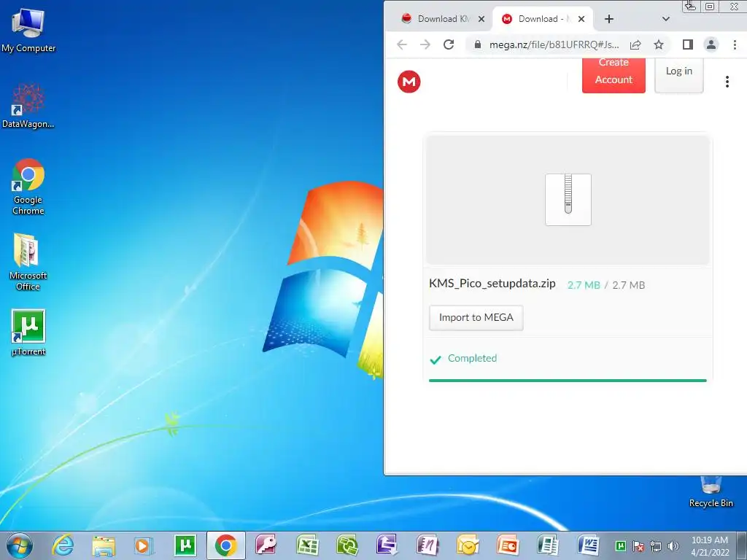Image resolution: width=747 pixels, height=560 pixels.
Task: Launch Google Chrome from the desktop
Action: [28, 186]
